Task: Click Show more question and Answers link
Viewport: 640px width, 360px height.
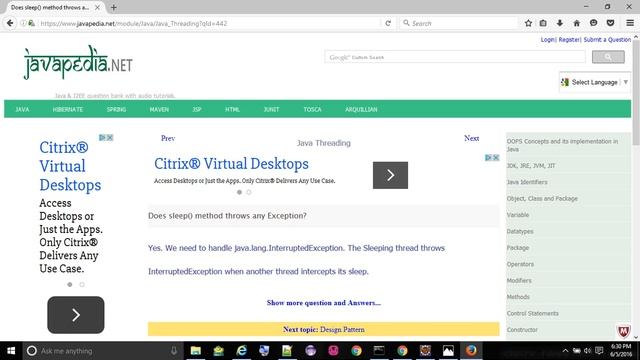Action: [324, 302]
